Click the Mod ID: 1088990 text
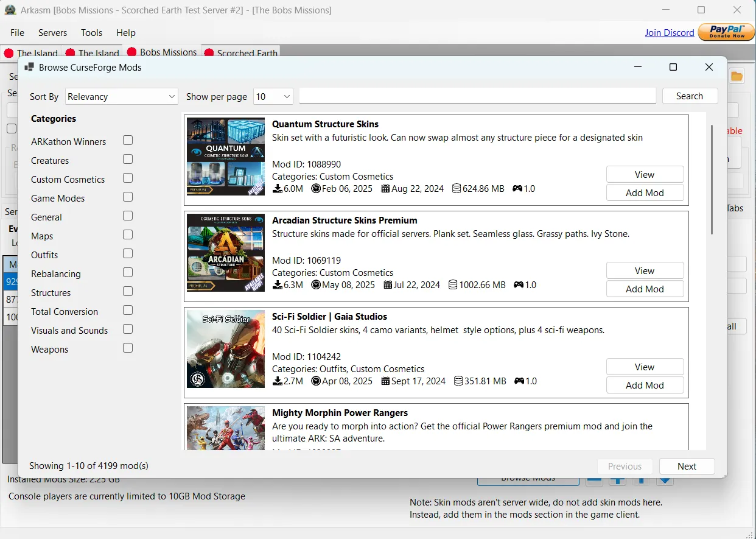 click(306, 164)
